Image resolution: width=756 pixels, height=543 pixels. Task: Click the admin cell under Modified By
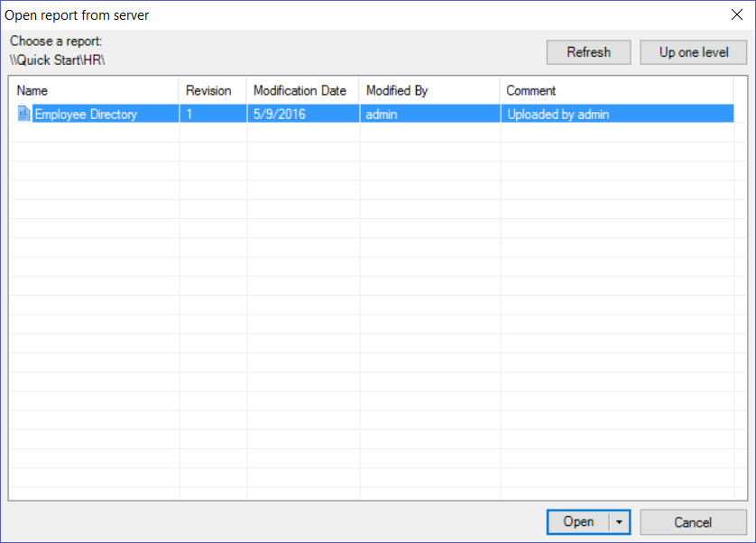(x=430, y=114)
